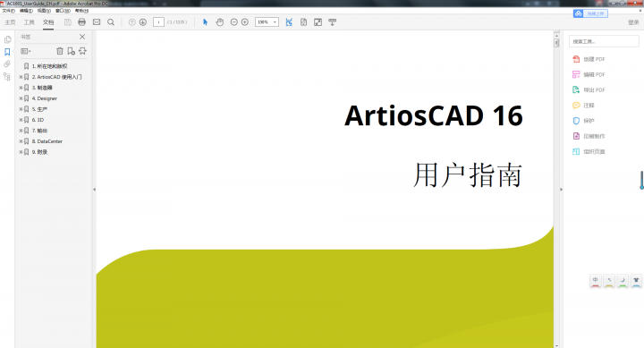Switch to the 工具 tab
644x348 pixels.
pyautogui.click(x=29, y=22)
